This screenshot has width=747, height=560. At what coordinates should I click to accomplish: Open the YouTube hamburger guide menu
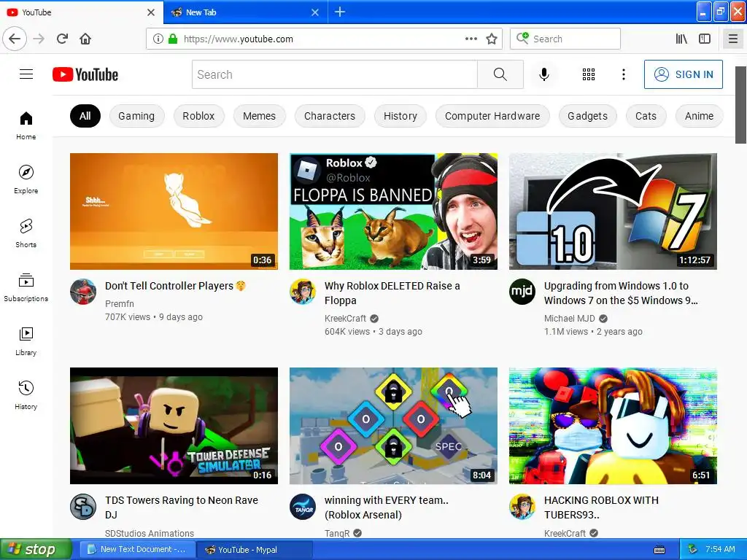[26, 74]
